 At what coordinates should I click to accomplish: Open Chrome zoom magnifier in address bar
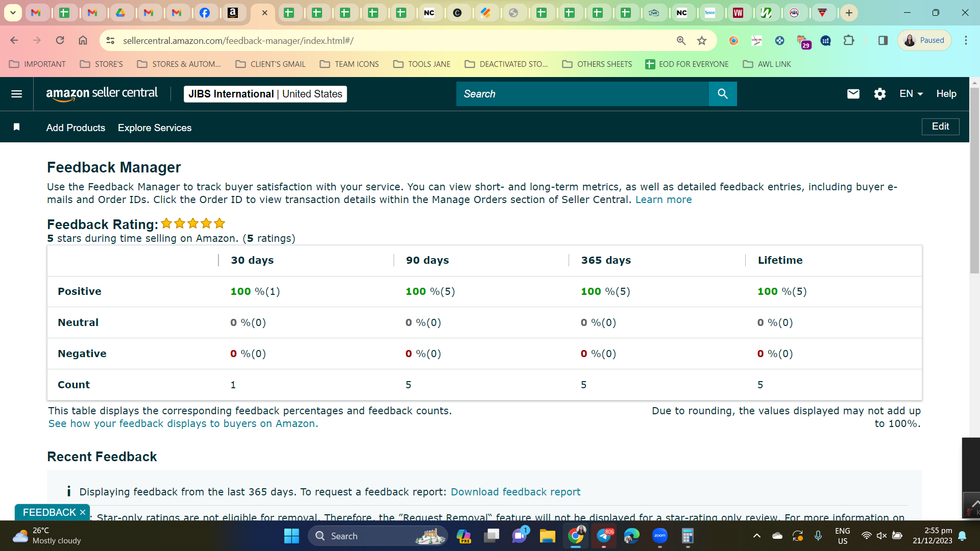681,40
